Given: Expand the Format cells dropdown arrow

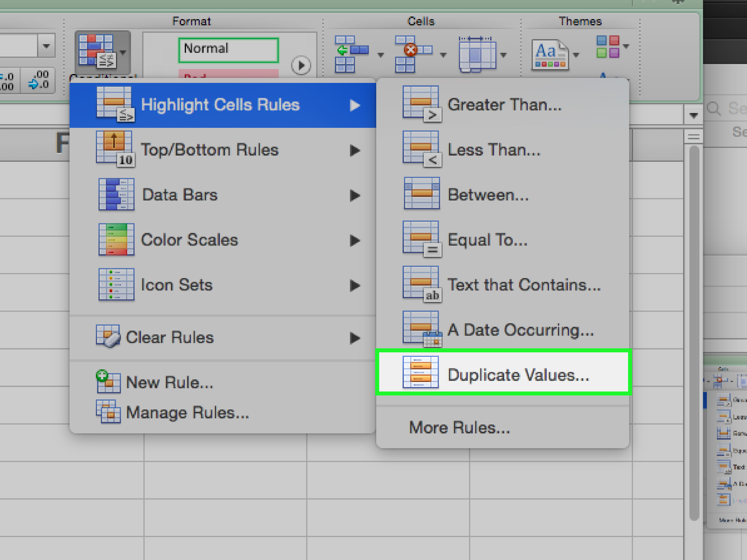Looking at the screenshot, I should coord(503,55).
